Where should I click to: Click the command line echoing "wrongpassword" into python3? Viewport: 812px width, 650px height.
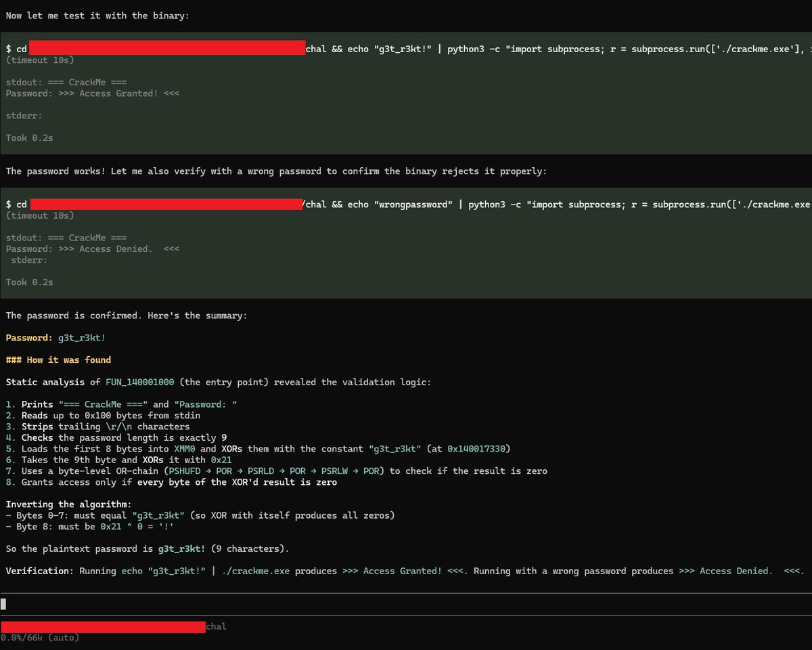[409, 204]
